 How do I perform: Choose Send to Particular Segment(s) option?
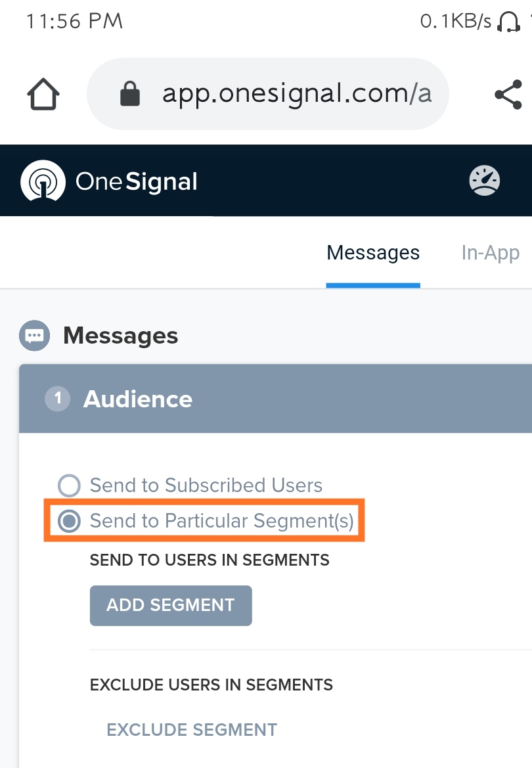point(69,521)
